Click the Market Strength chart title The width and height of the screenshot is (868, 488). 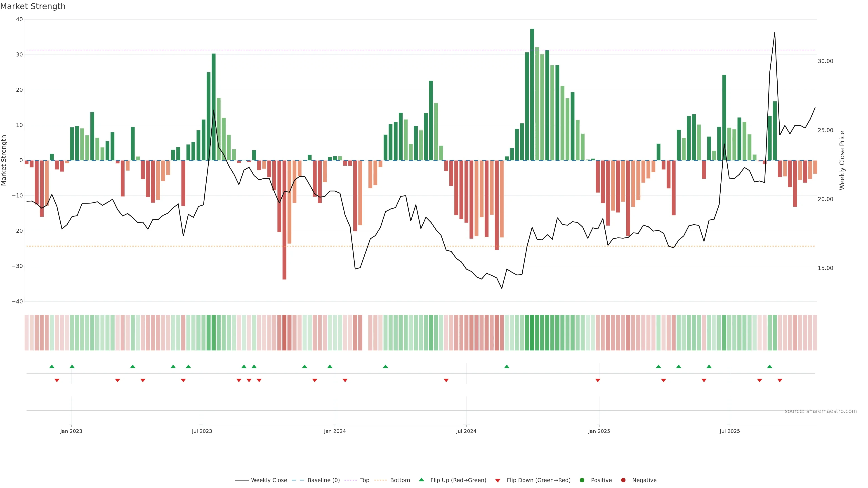(33, 6)
